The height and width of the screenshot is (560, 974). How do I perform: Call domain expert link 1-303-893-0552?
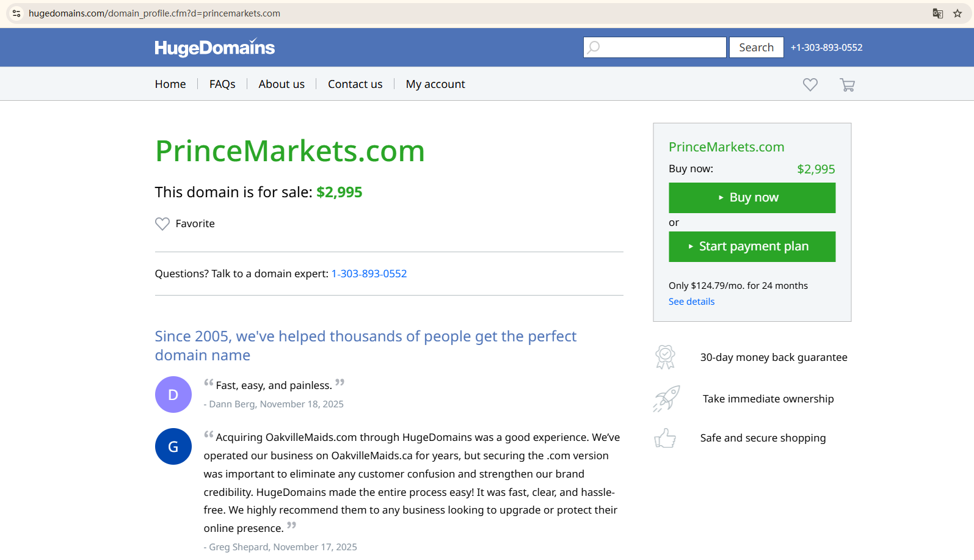tap(369, 274)
